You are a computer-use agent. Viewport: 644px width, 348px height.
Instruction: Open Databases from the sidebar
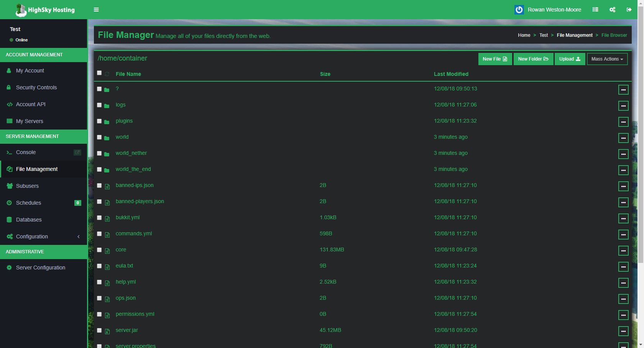coord(29,220)
